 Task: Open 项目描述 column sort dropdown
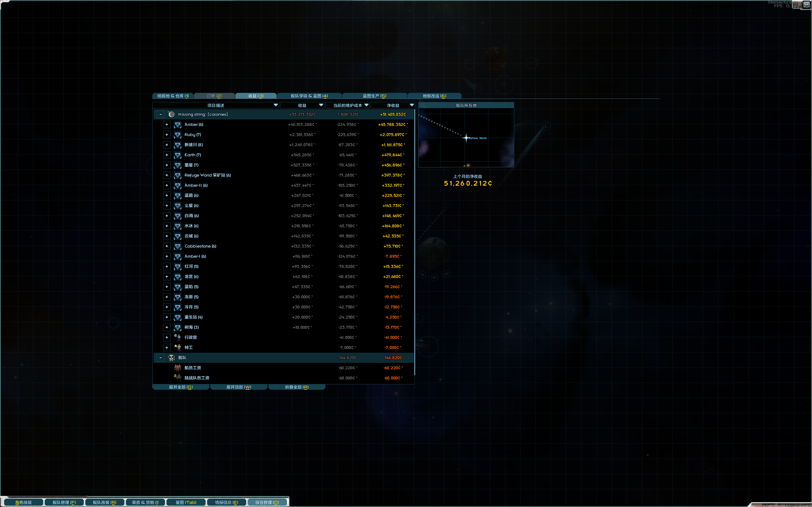pyautogui.click(x=275, y=105)
